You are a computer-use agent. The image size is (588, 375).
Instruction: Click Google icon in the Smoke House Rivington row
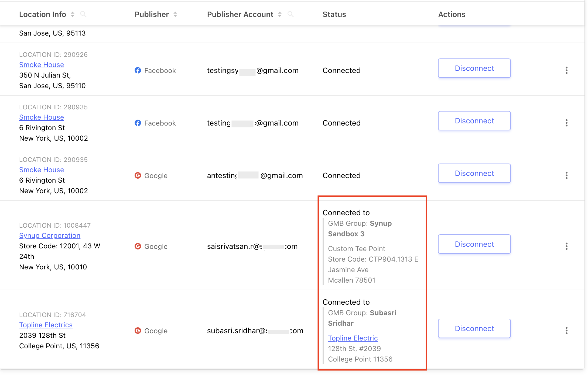138,175
